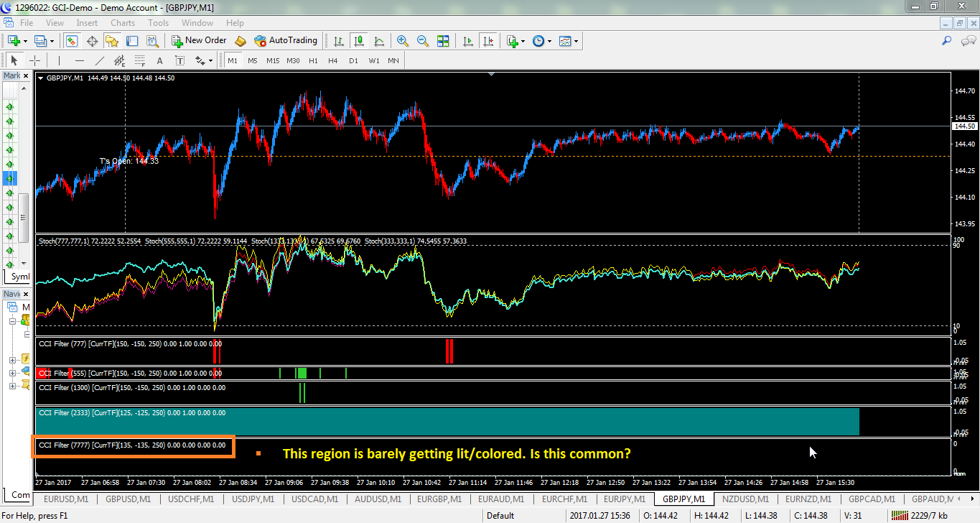Click the Zoom In magnifier icon

pyautogui.click(x=403, y=41)
